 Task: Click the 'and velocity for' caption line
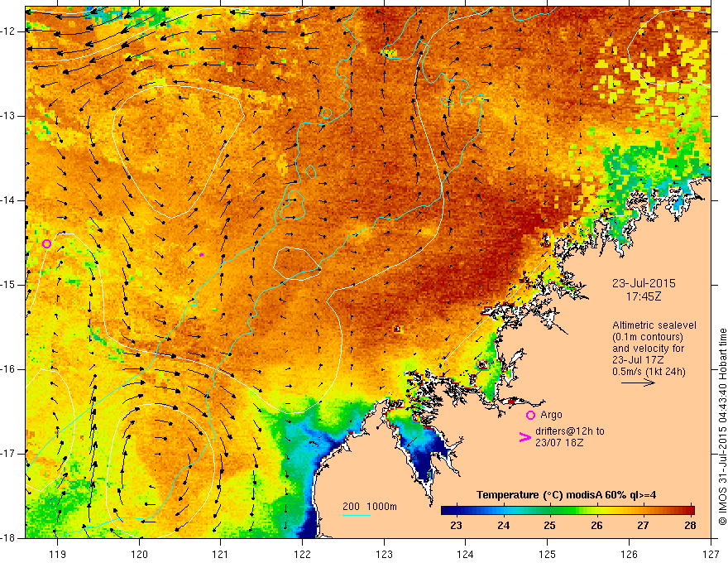coord(648,349)
